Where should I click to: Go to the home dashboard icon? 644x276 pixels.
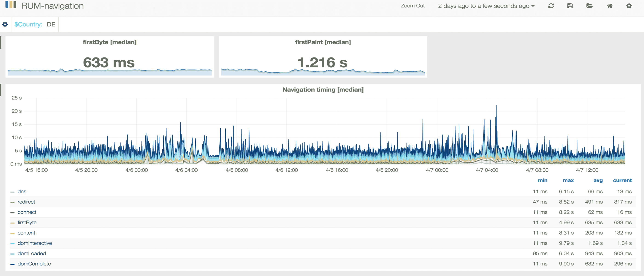[610, 6]
